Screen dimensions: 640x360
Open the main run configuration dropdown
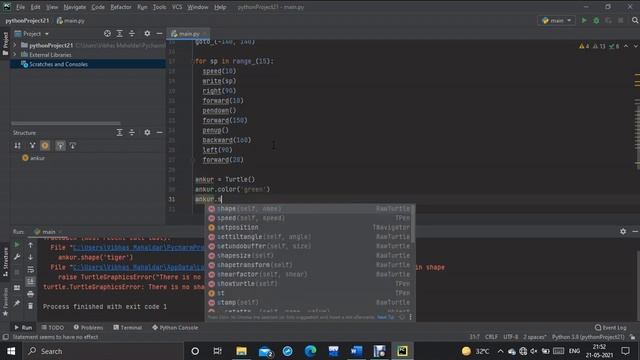(x=557, y=20)
